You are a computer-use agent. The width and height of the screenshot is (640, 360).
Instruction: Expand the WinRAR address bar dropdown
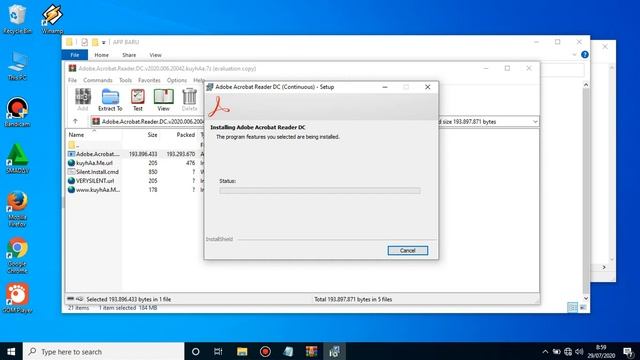535,122
